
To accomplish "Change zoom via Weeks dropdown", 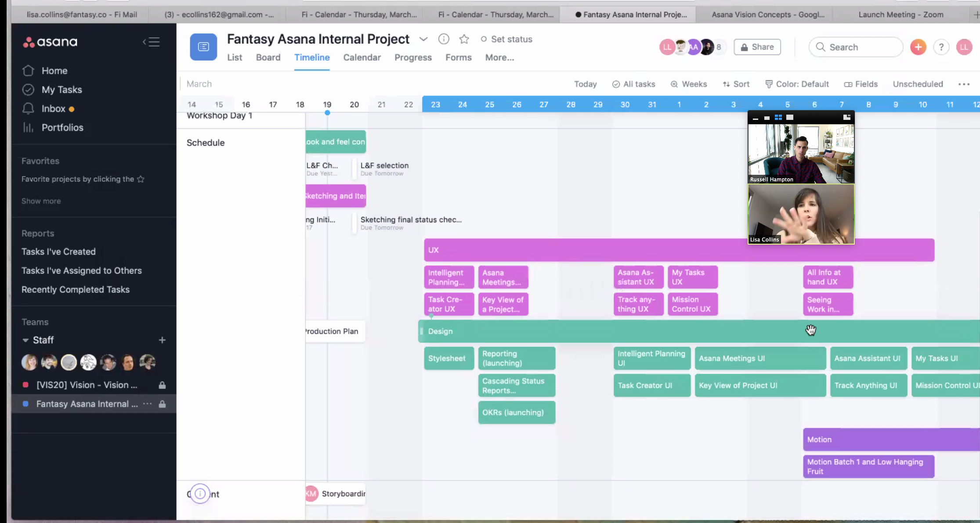I will click(x=689, y=84).
